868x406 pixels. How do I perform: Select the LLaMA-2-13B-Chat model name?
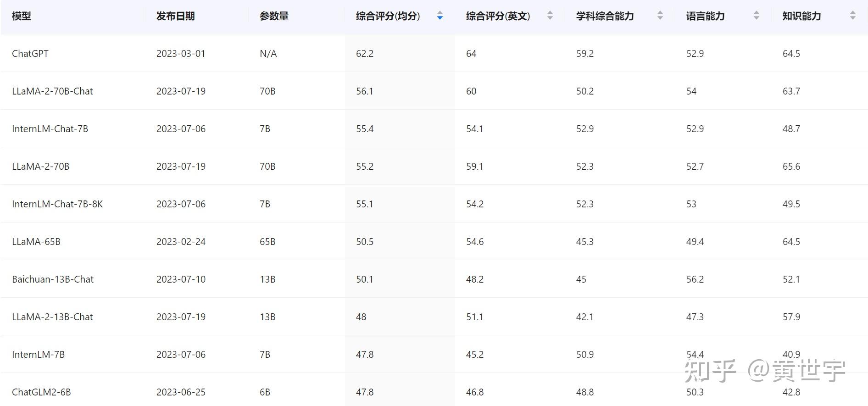[x=52, y=317]
